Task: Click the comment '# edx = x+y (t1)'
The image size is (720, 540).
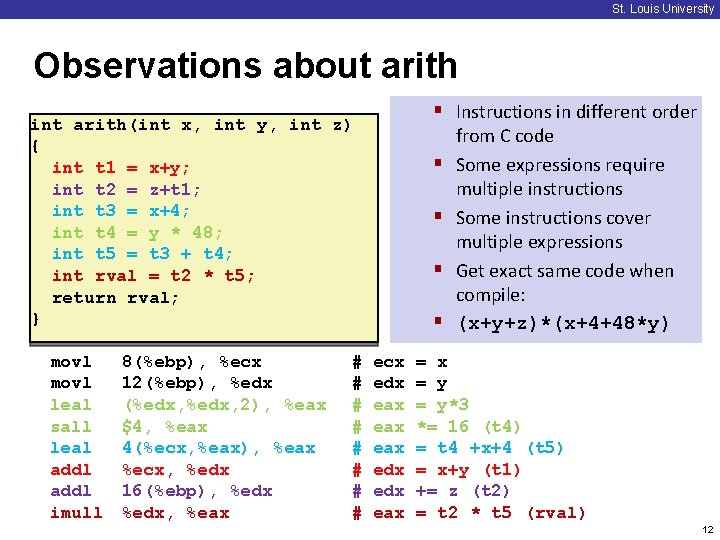Action: [436, 470]
